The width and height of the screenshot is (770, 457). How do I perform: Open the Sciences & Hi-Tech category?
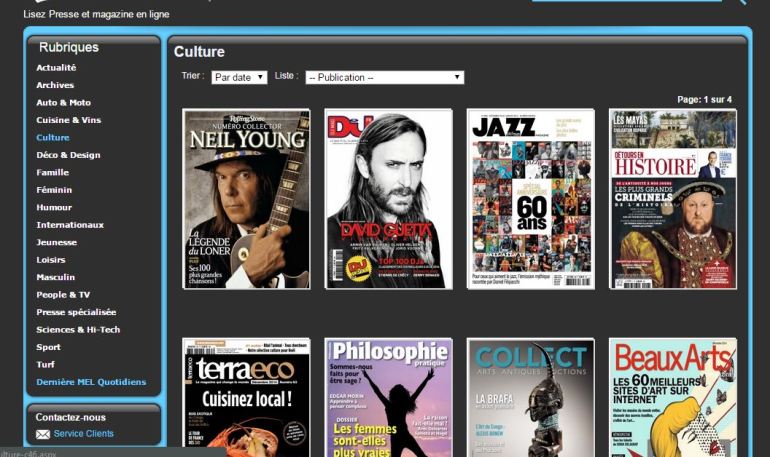[x=78, y=330]
